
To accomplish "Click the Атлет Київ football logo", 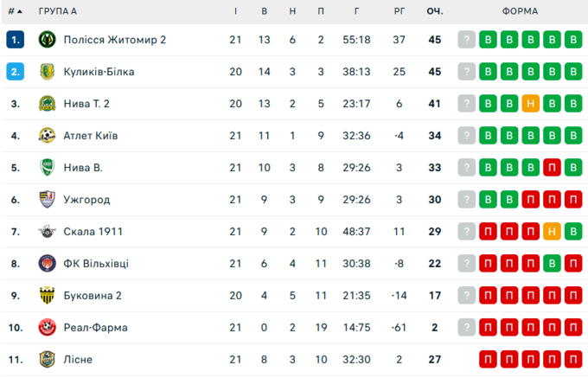I will [x=48, y=136].
